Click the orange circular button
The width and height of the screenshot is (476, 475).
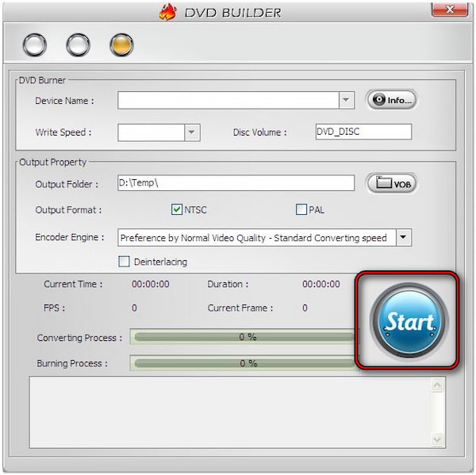[x=121, y=45]
